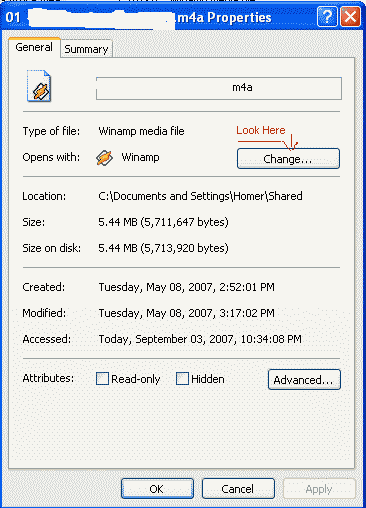366x508 pixels.
Task: Click accessed date September 03, 2007
Action: pos(200,339)
